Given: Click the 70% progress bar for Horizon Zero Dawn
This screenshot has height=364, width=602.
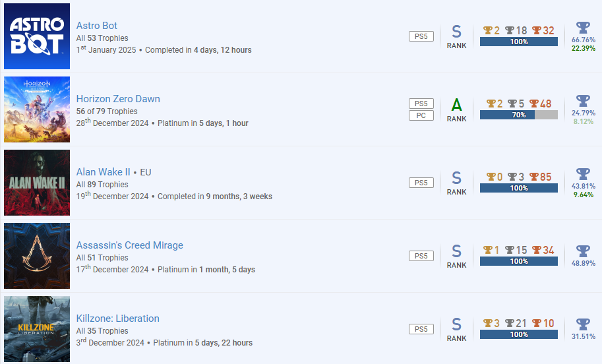Looking at the screenshot, I should [x=519, y=115].
